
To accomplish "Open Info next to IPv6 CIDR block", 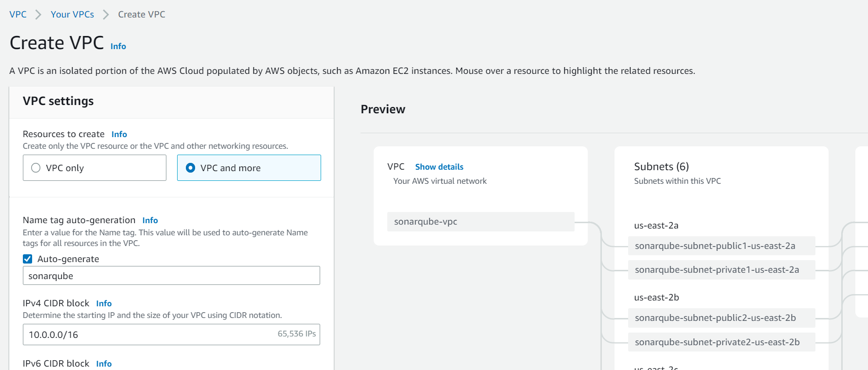I will click(104, 363).
